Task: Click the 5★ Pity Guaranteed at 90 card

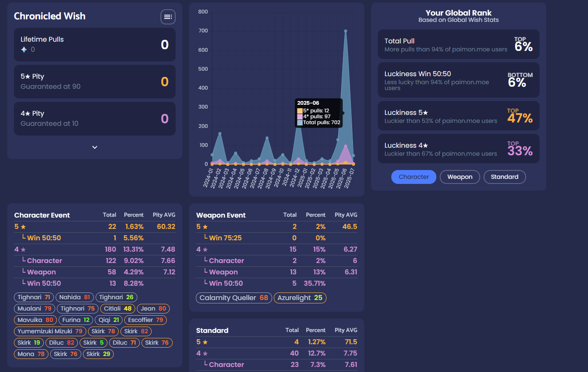Action: [95, 82]
